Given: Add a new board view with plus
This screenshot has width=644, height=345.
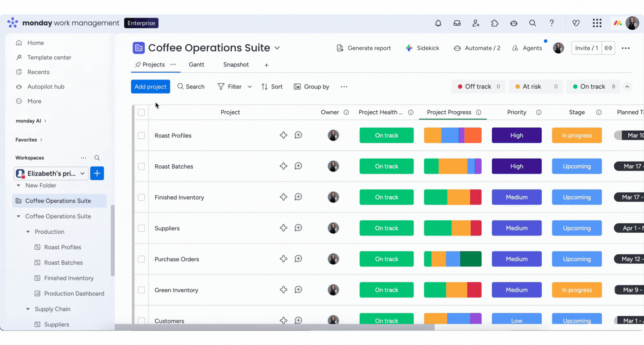Looking at the screenshot, I should (266, 65).
